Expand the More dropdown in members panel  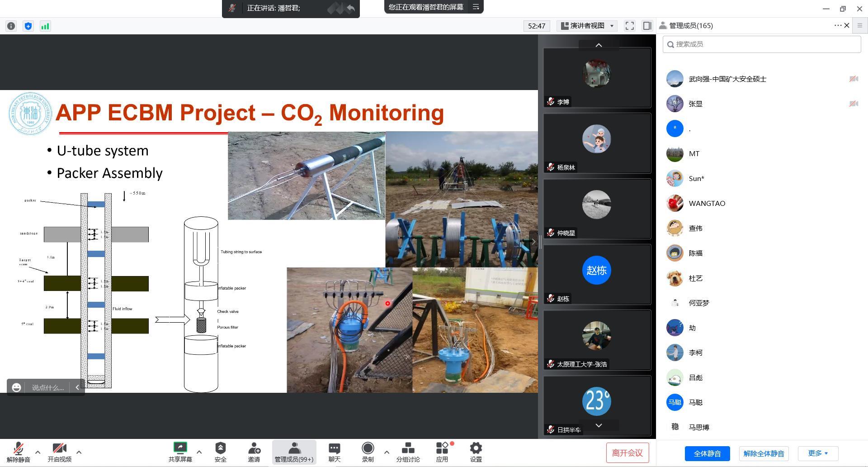818,453
